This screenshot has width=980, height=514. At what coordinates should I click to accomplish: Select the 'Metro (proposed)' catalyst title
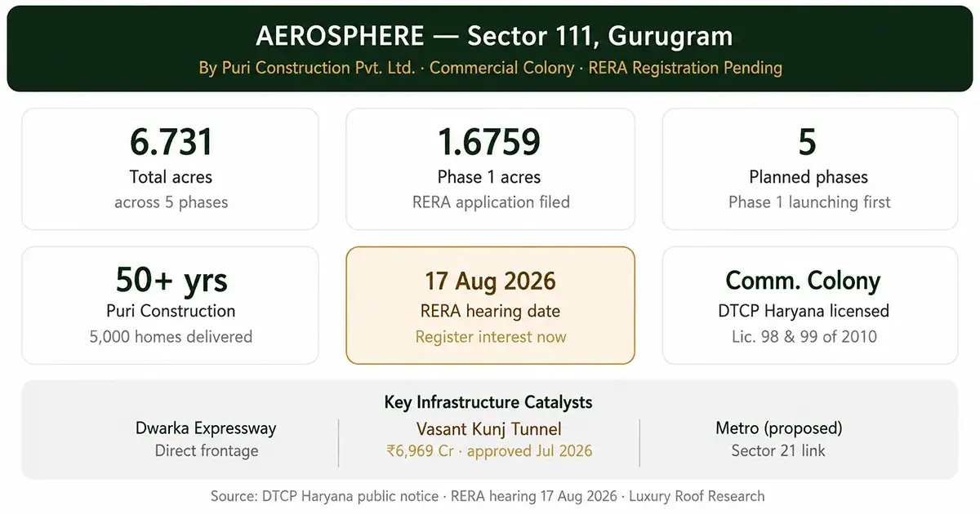pos(778,428)
